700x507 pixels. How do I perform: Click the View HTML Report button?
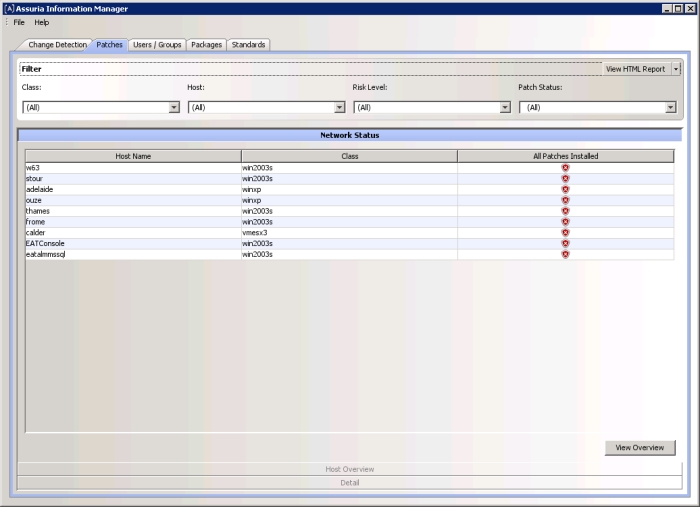tap(635, 69)
